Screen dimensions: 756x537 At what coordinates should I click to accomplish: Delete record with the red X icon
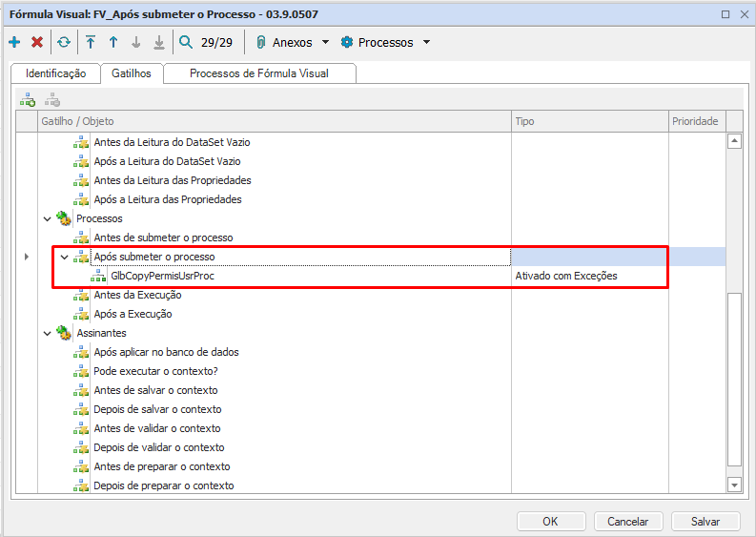(37, 43)
